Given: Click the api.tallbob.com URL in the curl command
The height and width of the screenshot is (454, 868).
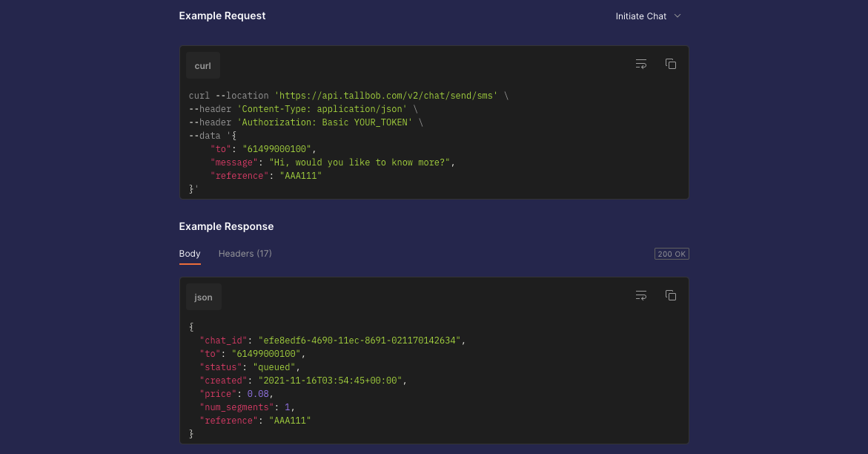Looking at the screenshot, I should click(x=385, y=96).
